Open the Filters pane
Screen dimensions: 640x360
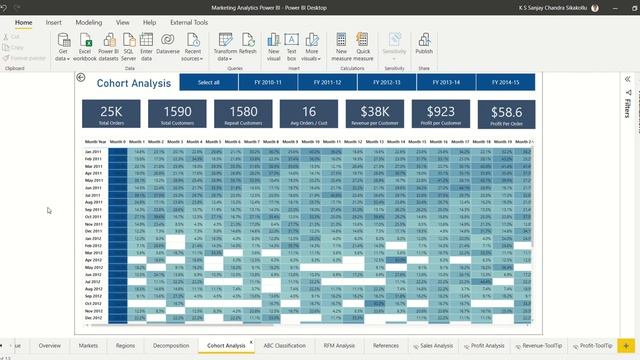[x=628, y=103]
